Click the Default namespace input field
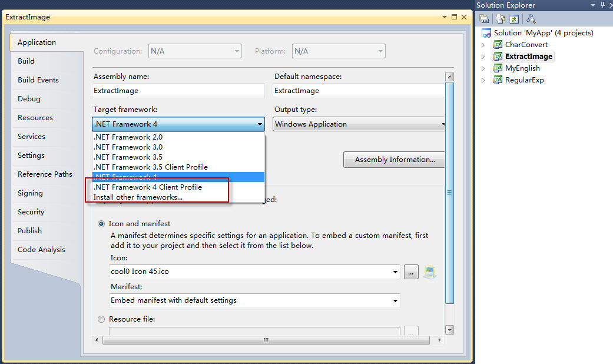Screen dimensions: 613x364 (359, 91)
